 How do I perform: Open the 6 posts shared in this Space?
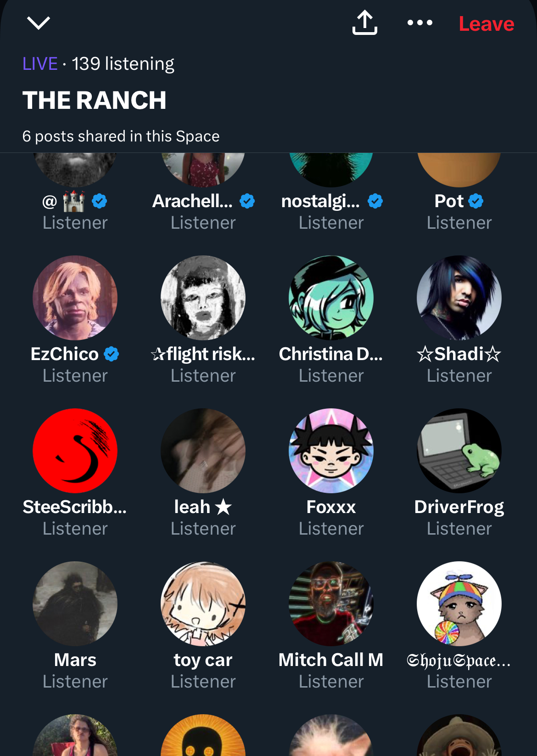(121, 136)
